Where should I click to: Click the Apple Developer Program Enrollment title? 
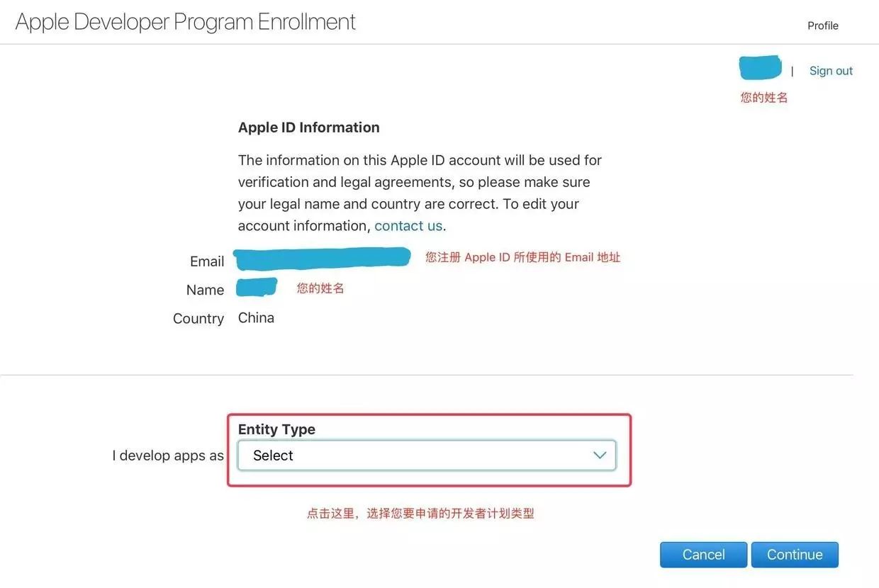(x=186, y=22)
